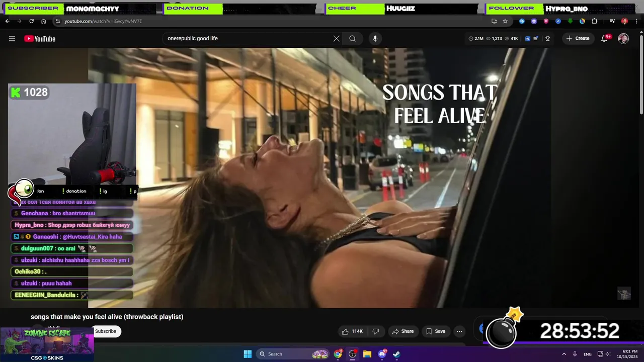644x362 pixels.
Task: Open YouTube account avatar menu
Action: coord(623,39)
